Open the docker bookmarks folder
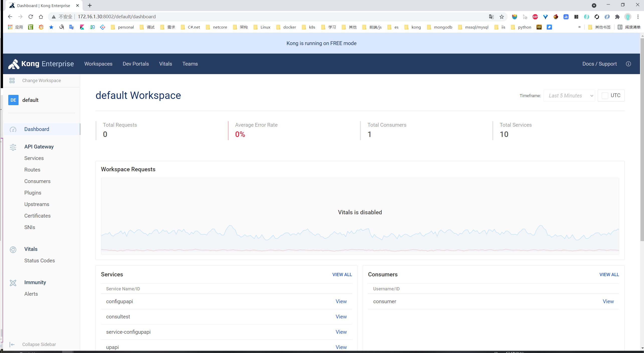The image size is (644, 353). pos(286,27)
